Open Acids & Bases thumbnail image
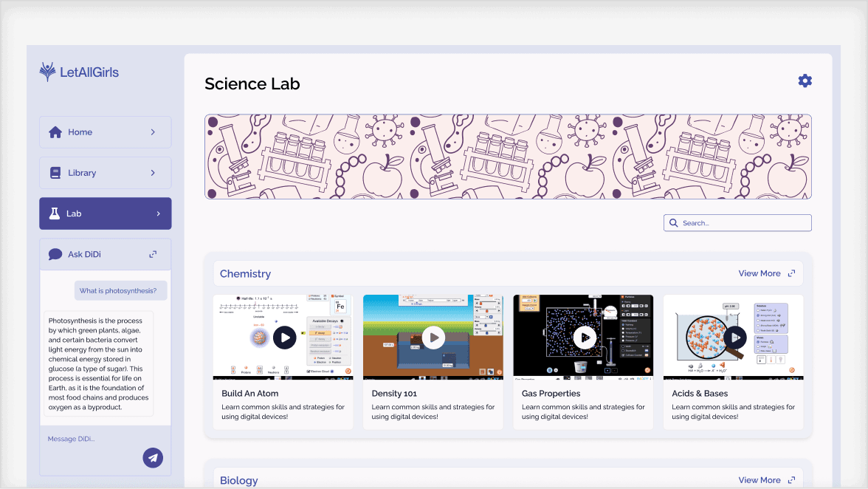The height and width of the screenshot is (489, 868). click(x=733, y=338)
